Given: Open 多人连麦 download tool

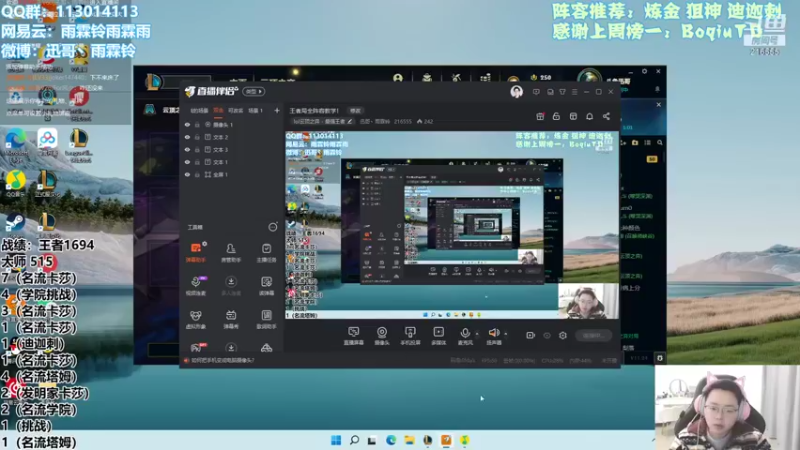Looking at the screenshot, I should (231, 286).
